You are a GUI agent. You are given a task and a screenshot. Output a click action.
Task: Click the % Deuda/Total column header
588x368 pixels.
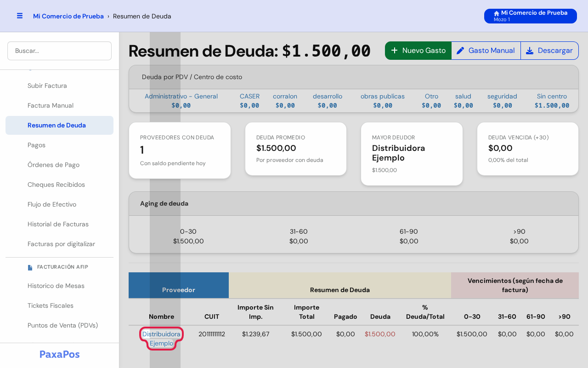[425, 312]
